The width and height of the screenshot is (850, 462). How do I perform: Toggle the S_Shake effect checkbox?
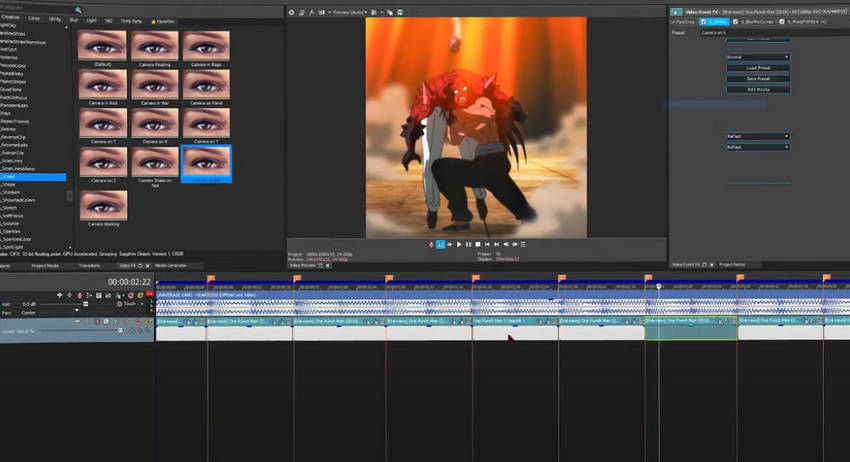(704, 22)
